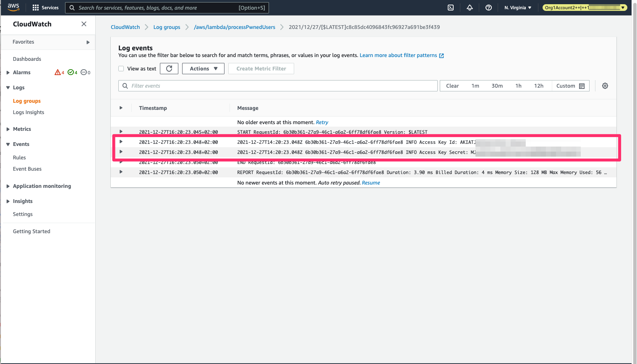The height and width of the screenshot is (364, 637).
Task: Expand the Insights navigation section
Action: (8, 201)
